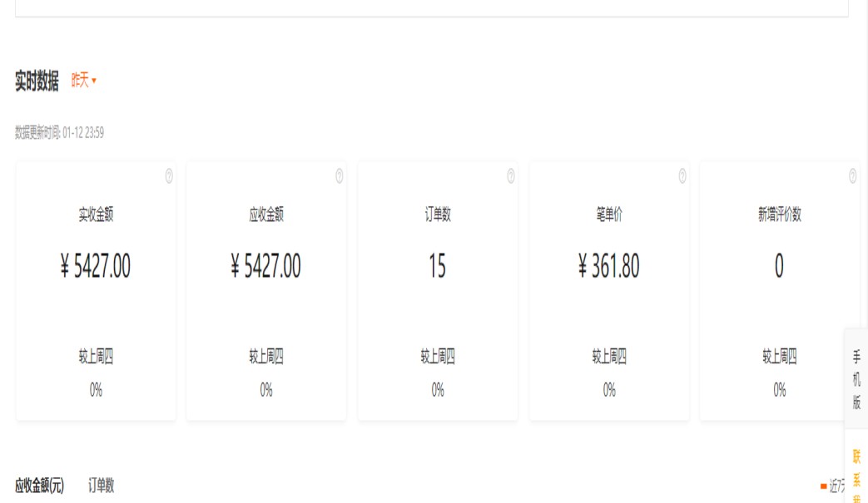This screenshot has height=503, width=868.
Task: Click the 新增评价数 value 0
Action: [780, 267]
